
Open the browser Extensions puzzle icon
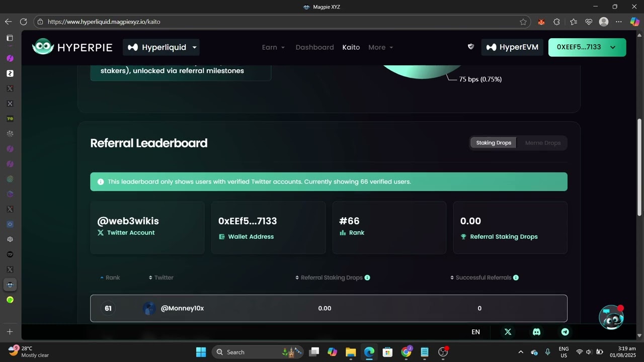point(556,22)
